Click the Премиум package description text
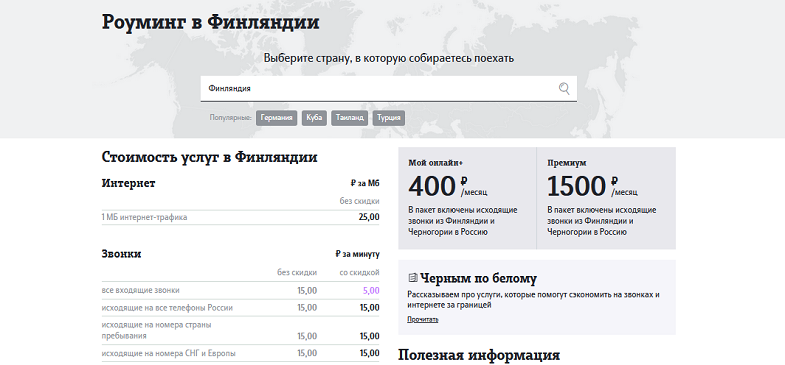Image resolution: width=785 pixels, height=365 pixels. pos(601,221)
